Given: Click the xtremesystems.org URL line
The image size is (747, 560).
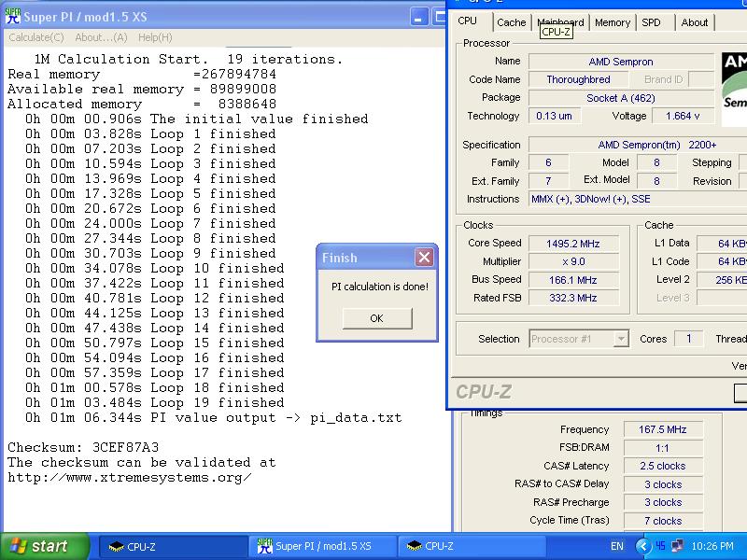Looking at the screenshot, I should click(x=130, y=478).
